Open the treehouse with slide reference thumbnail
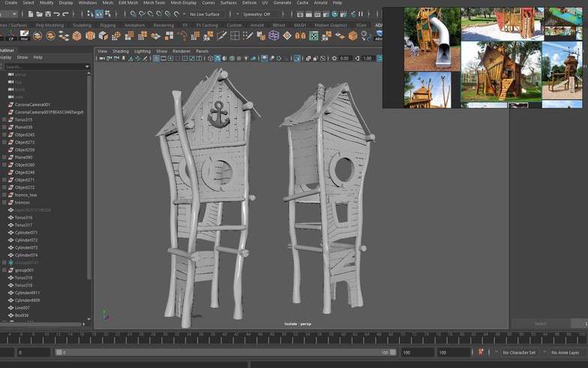Screen dimensions: 588x368 click(432, 38)
